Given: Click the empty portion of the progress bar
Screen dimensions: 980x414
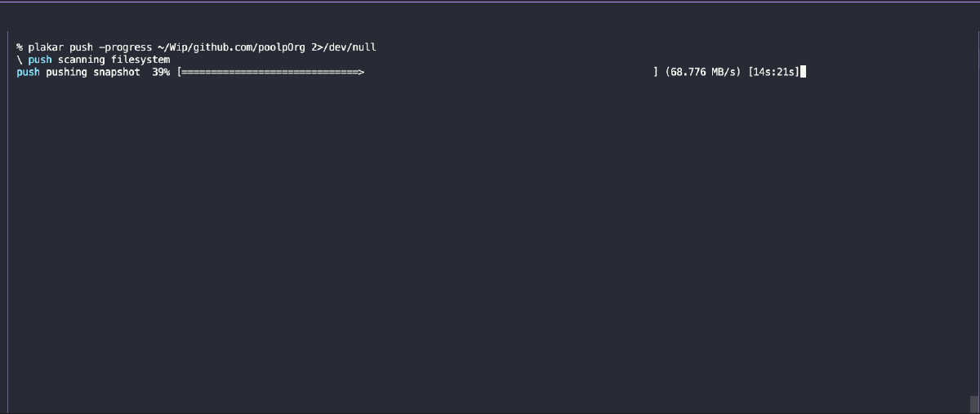Looking at the screenshot, I should (x=509, y=73).
